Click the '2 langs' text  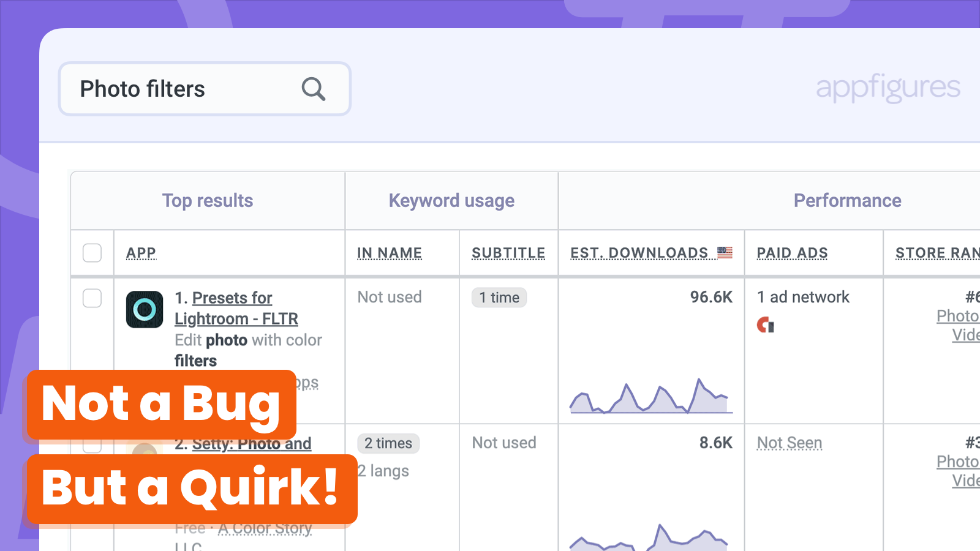(383, 471)
